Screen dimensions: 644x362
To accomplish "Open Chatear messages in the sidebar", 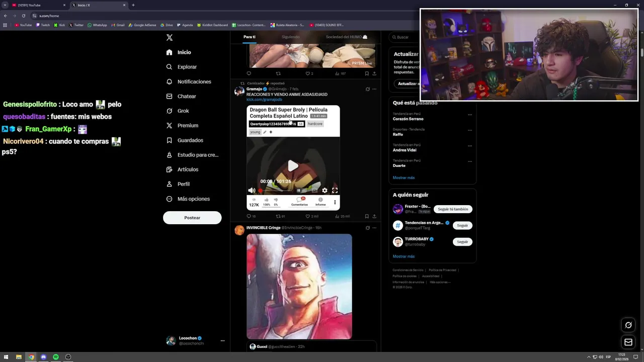I will [181, 96].
